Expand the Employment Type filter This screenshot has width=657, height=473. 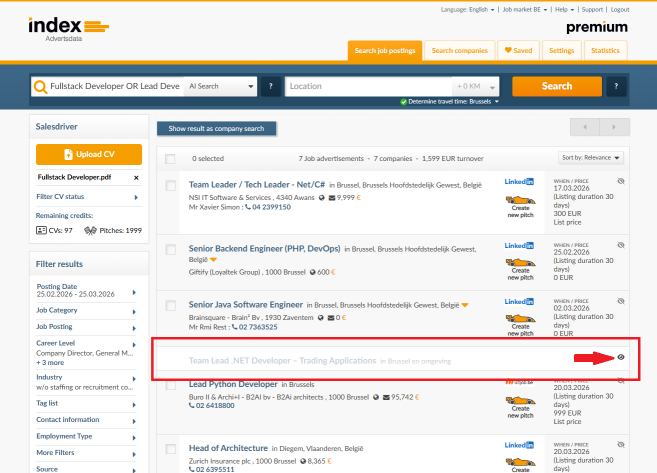(86, 437)
